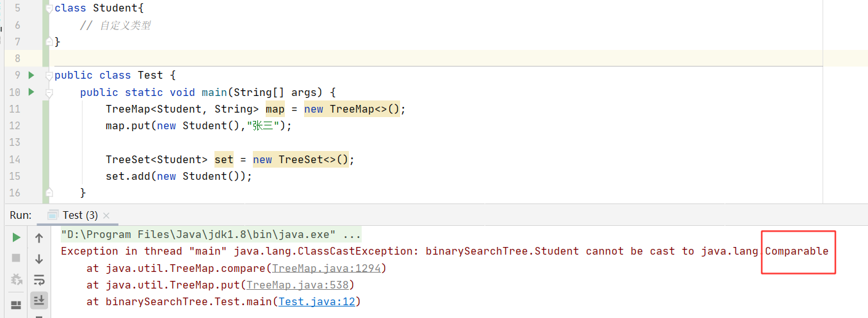Run class Test from line 9 gutter arrow

pos(31,75)
